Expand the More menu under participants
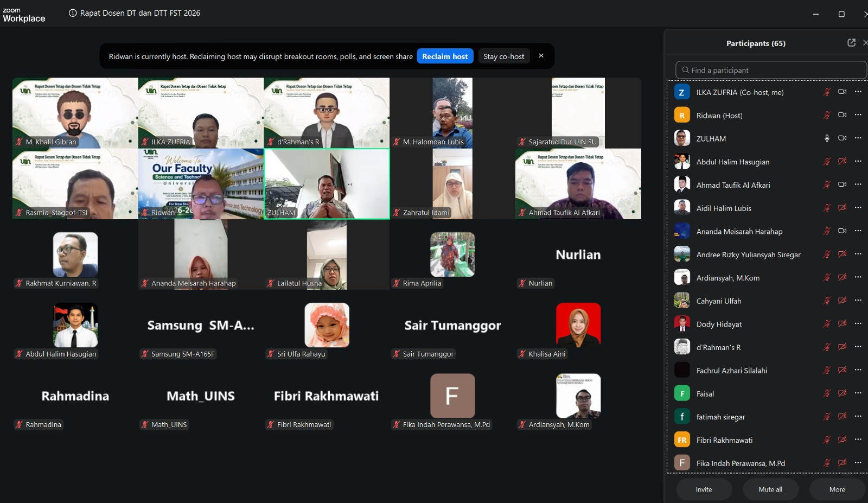868x503 pixels. pos(837,489)
